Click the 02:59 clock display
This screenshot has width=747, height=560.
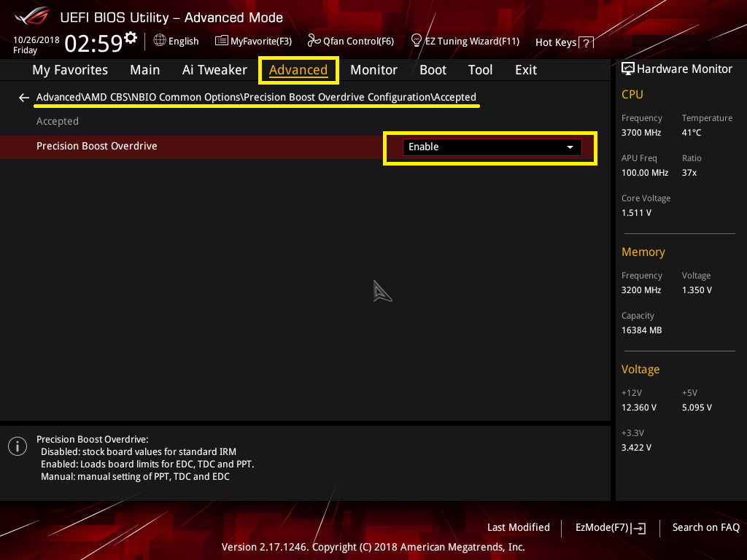point(94,43)
